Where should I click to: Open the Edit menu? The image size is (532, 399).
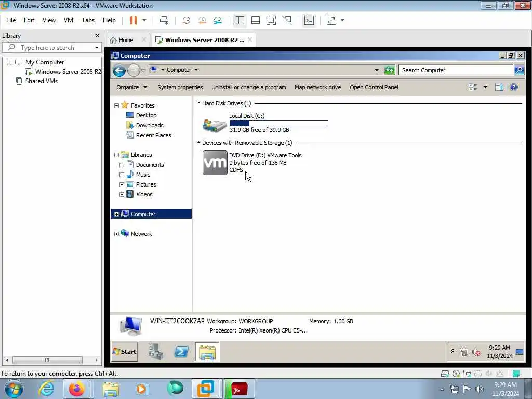pyautogui.click(x=29, y=20)
